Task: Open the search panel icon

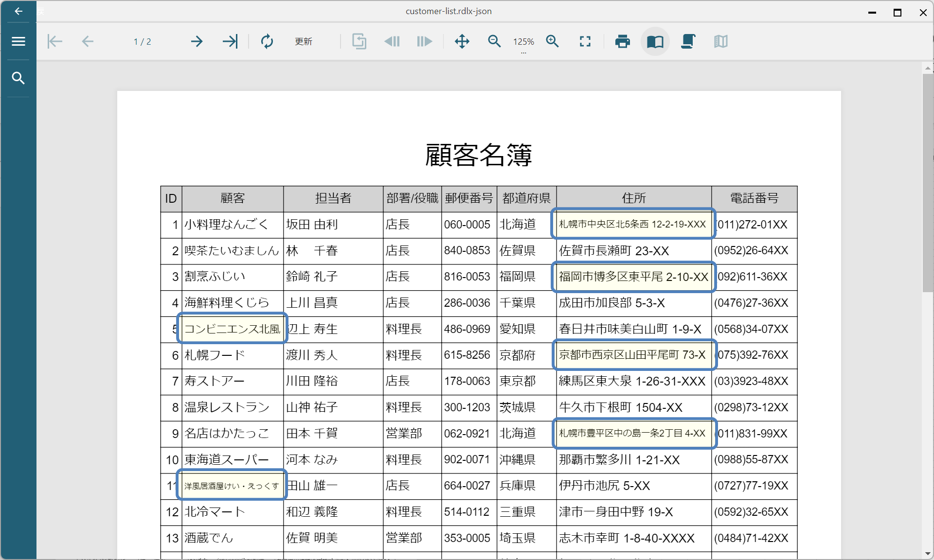Action: [18, 78]
